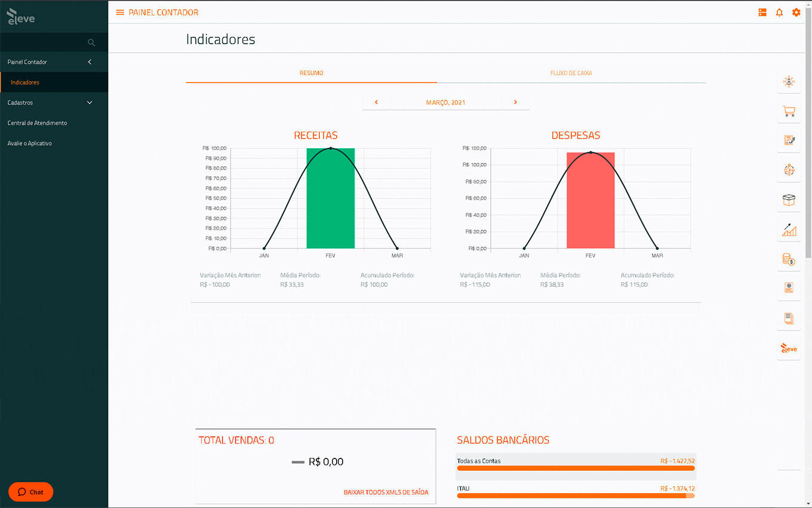812x508 pixels.
Task: Click the search magnifier in left sidebar
Action: (91, 42)
